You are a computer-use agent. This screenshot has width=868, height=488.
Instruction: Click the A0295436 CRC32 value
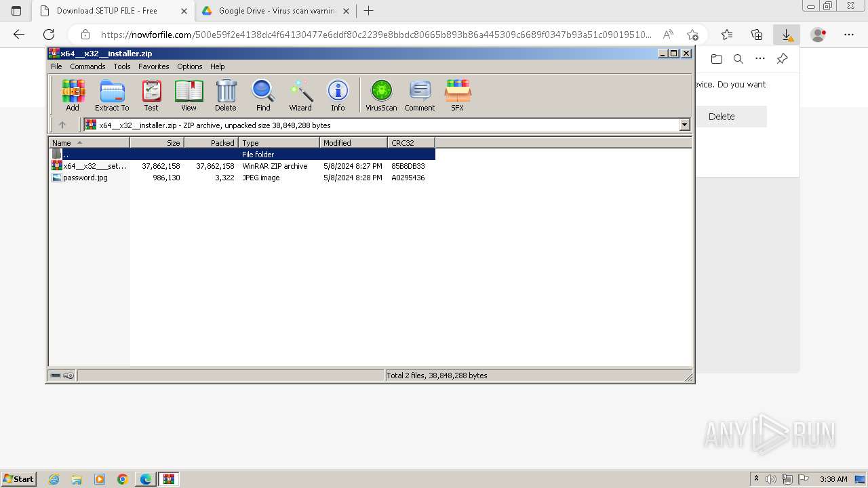pyautogui.click(x=408, y=178)
